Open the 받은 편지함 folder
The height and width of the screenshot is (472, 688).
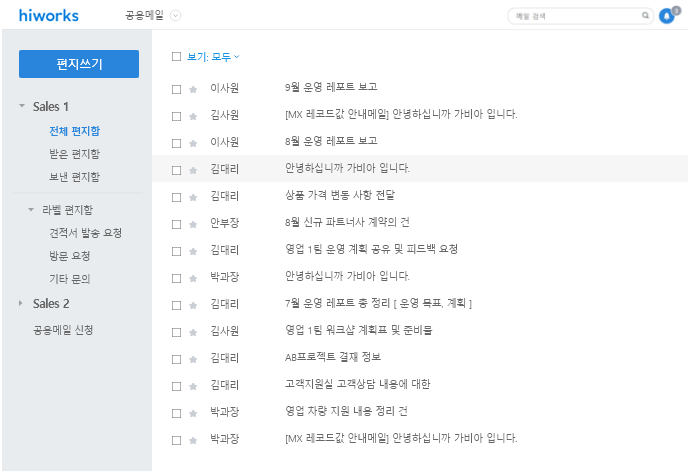click(74, 154)
